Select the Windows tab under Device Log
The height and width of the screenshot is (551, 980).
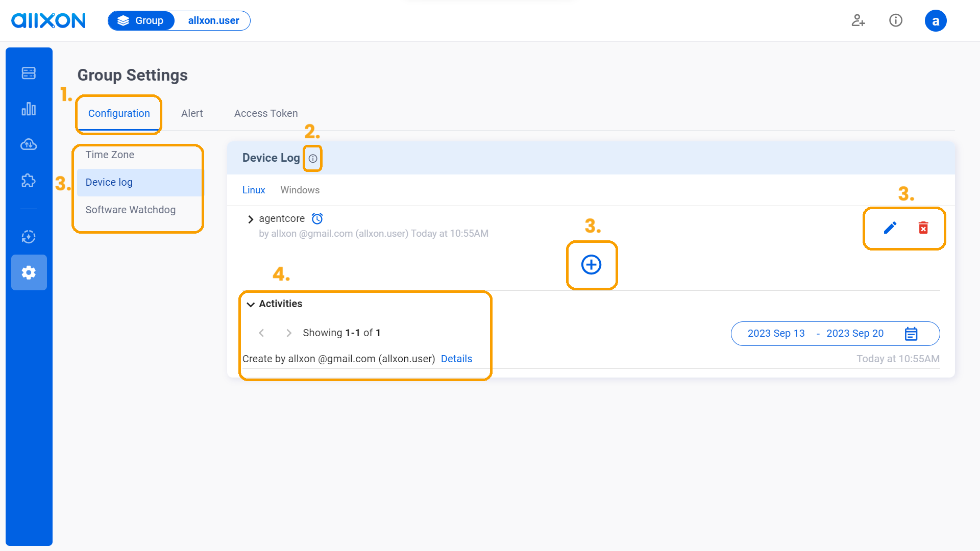300,190
